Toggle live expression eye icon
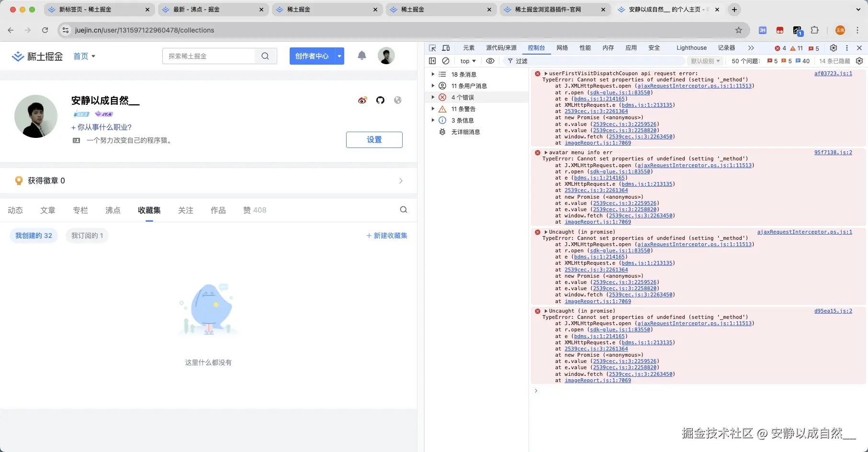Viewport: 868px width, 452px height. (x=490, y=61)
